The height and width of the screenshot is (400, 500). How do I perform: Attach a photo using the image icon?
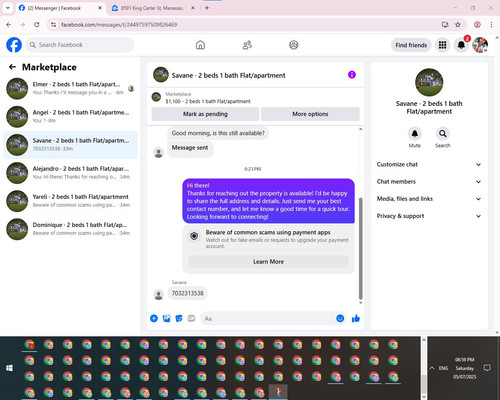166,318
